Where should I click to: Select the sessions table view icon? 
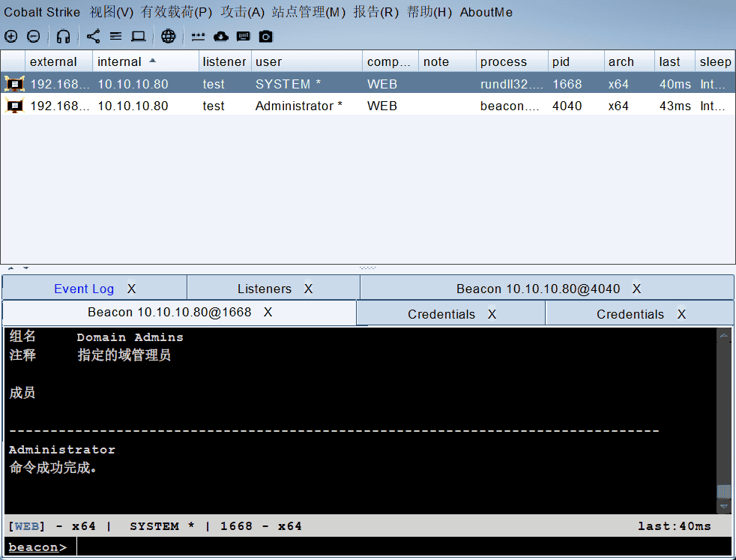[115, 35]
